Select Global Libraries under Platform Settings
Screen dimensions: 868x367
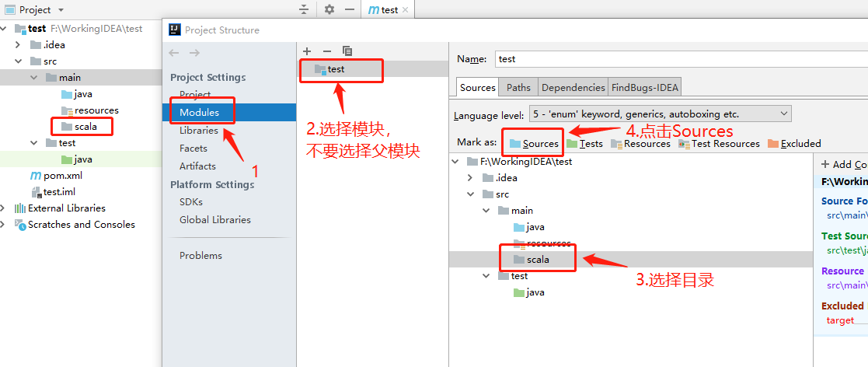pyautogui.click(x=214, y=220)
